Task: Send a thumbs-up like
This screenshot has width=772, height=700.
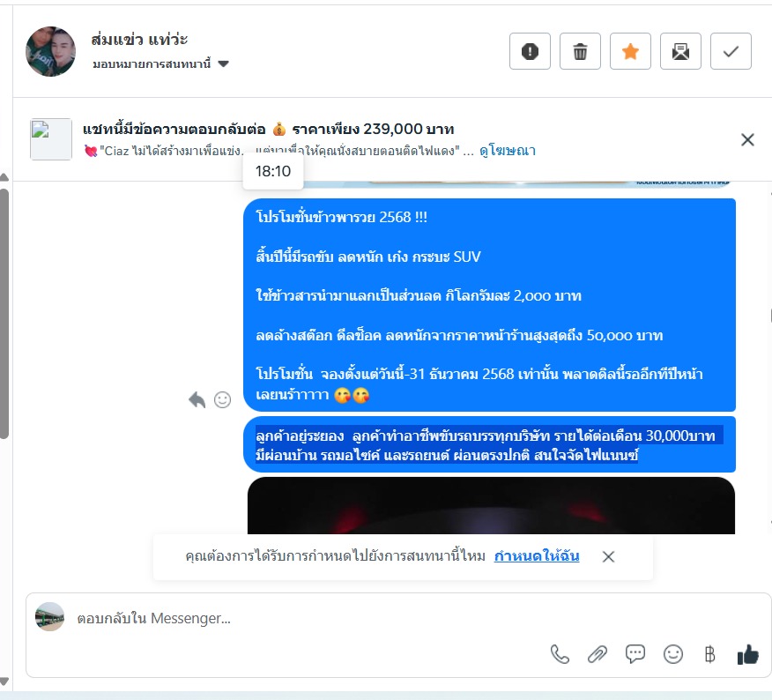Action: (x=748, y=654)
